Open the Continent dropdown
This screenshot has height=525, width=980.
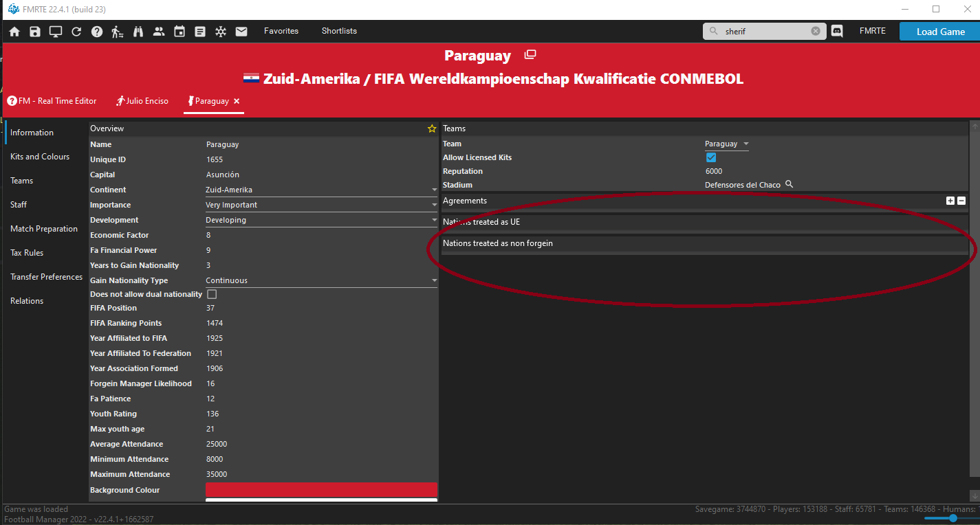[x=434, y=190]
